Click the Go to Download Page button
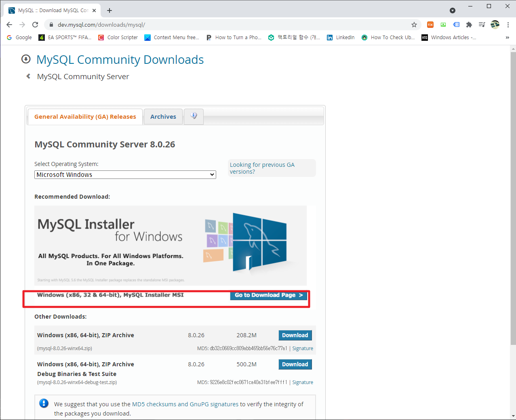 coord(269,295)
